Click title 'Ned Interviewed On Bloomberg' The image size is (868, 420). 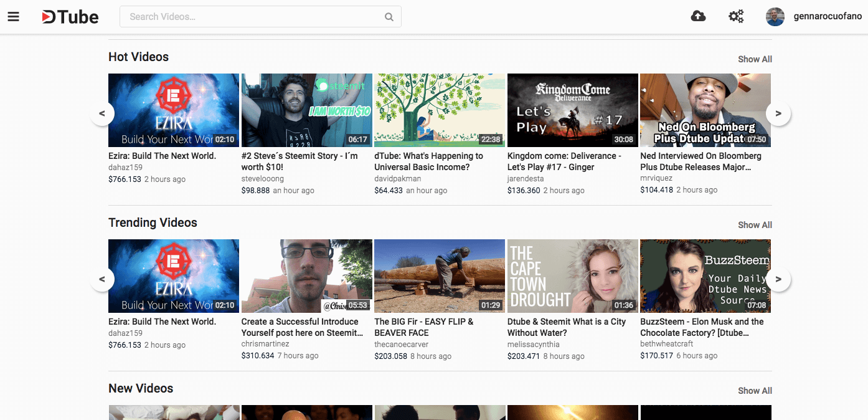(x=701, y=161)
